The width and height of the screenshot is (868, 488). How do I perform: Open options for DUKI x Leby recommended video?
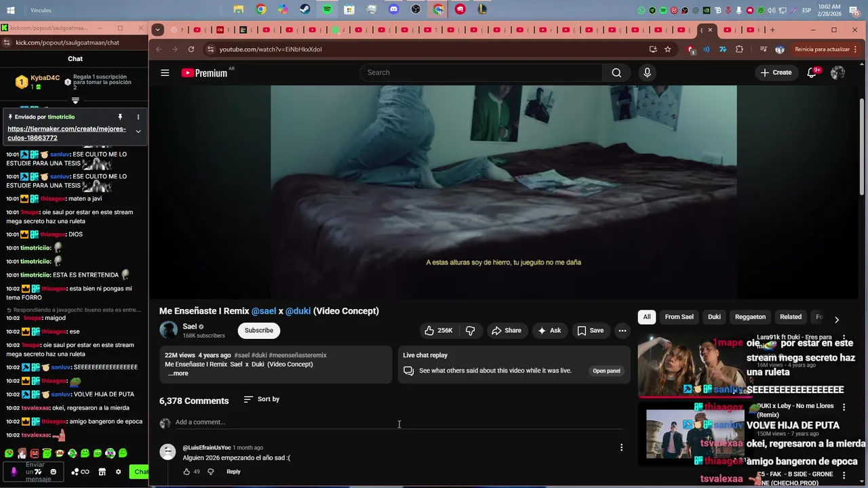coord(844,407)
